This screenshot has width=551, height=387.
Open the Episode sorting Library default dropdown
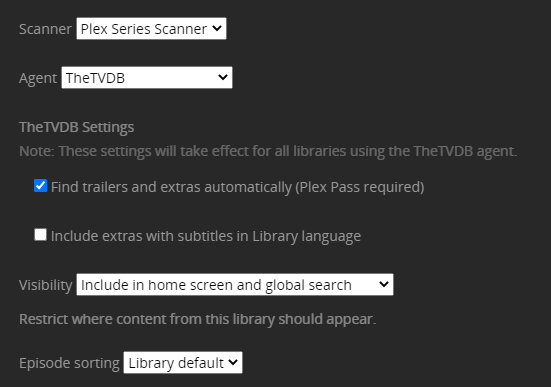point(183,362)
